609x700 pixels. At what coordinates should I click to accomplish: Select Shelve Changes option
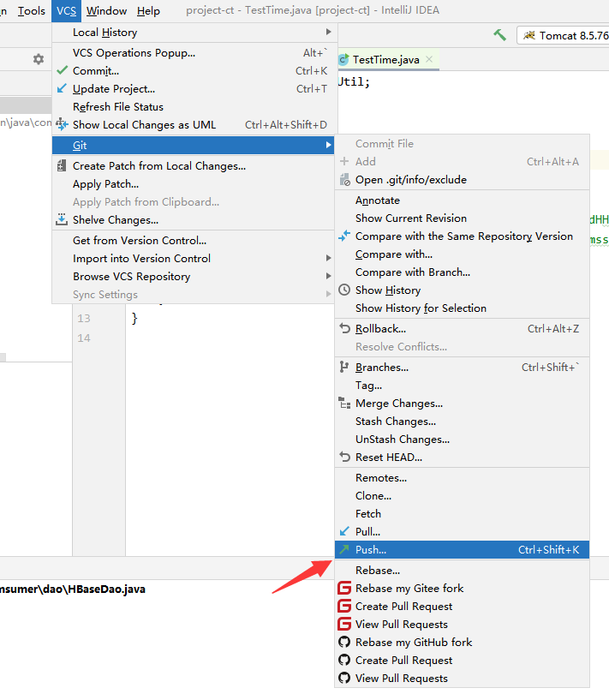(x=194, y=219)
